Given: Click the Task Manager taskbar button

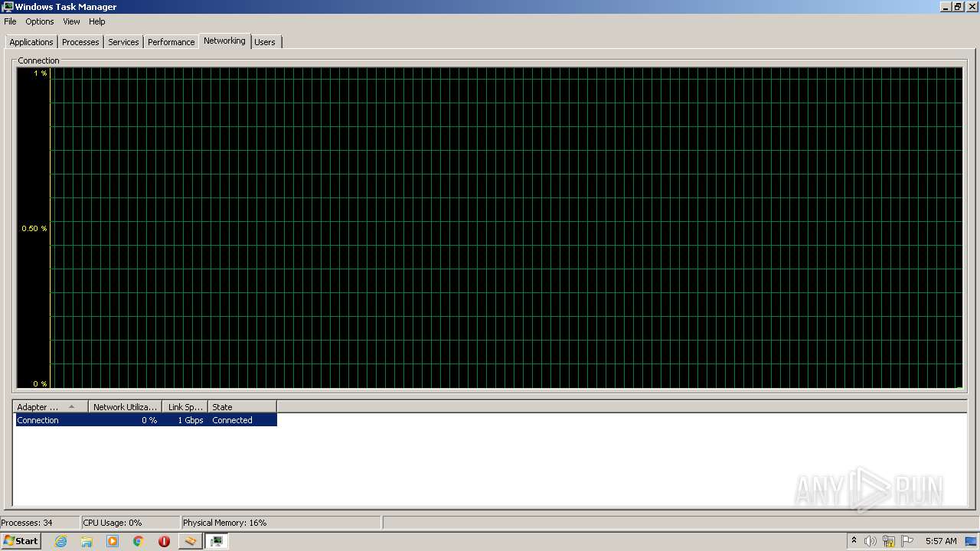Looking at the screenshot, I should coord(217,541).
